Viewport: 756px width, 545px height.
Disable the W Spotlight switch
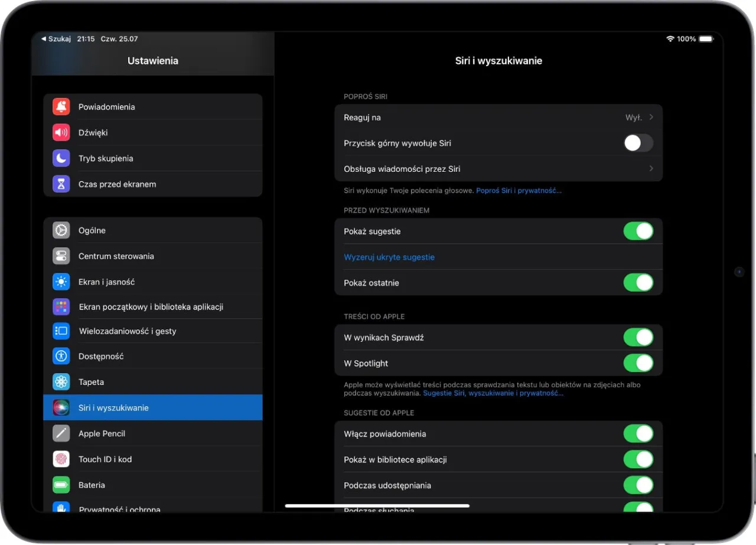[x=638, y=363]
